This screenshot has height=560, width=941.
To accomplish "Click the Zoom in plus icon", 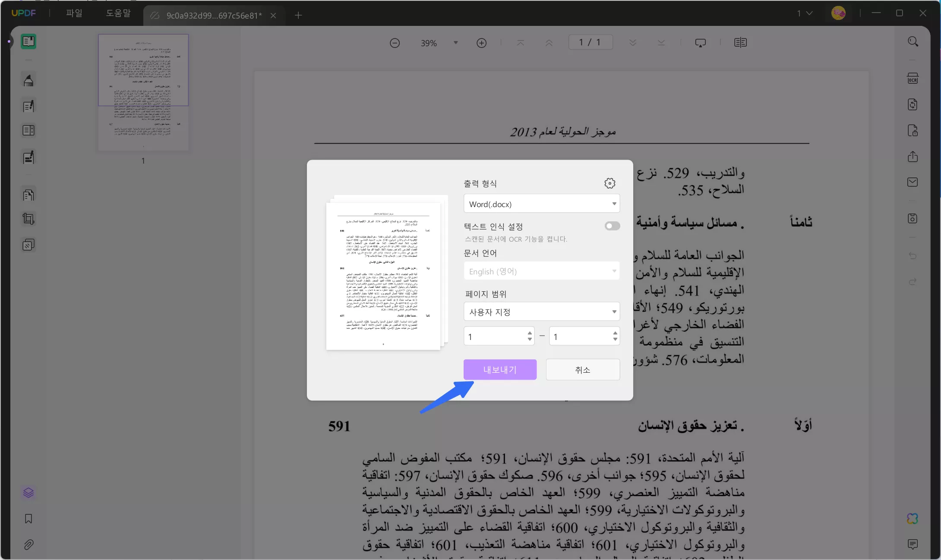I will [x=482, y=43].
